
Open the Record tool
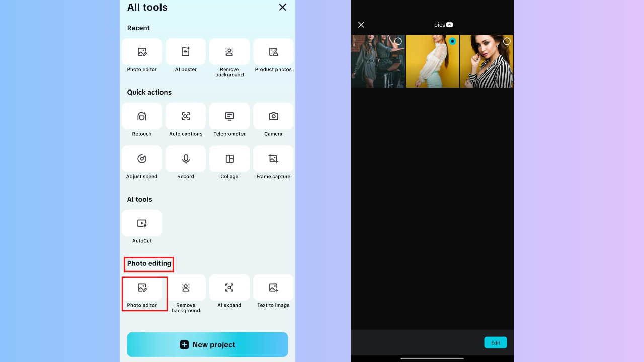click(x=185, y=159)
